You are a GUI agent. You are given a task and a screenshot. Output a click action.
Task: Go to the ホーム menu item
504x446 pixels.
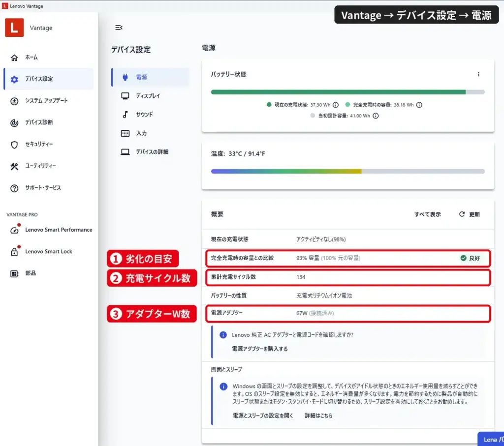49,58
